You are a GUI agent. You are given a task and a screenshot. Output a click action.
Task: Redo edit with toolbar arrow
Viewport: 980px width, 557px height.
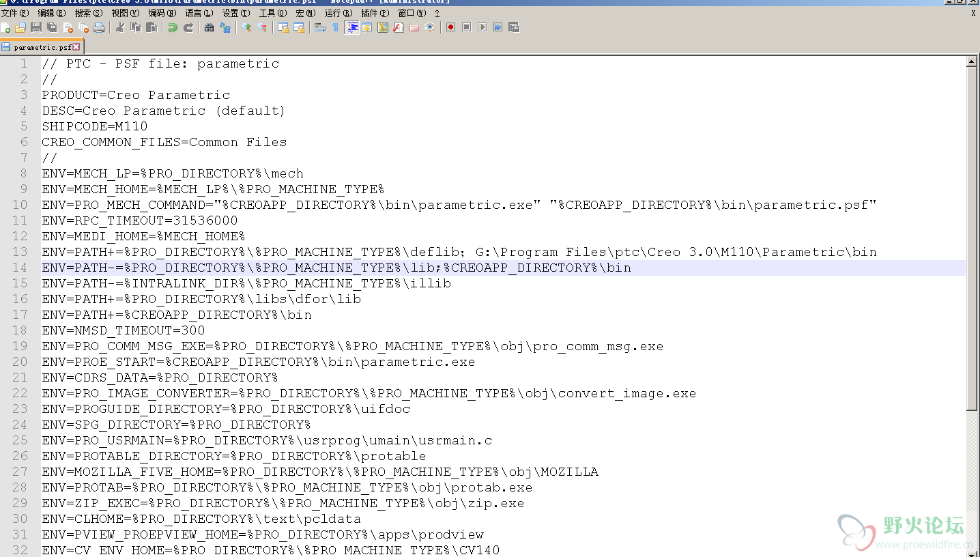pyautogui.click(x=188, y=27)
